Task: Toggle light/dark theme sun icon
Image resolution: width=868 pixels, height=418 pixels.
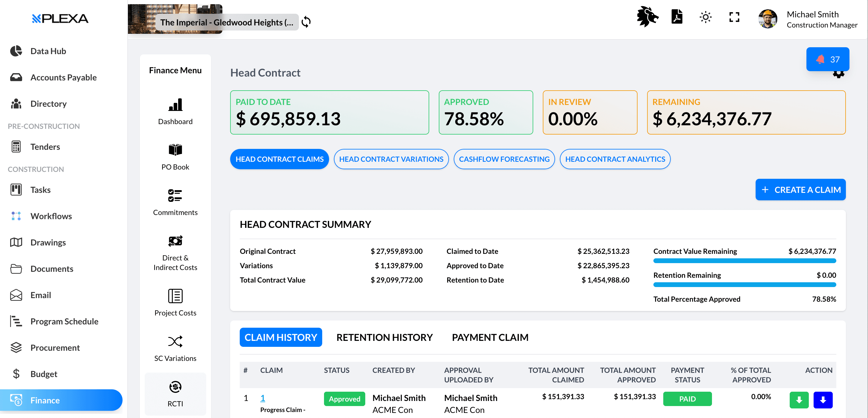Action: (705, 17)
